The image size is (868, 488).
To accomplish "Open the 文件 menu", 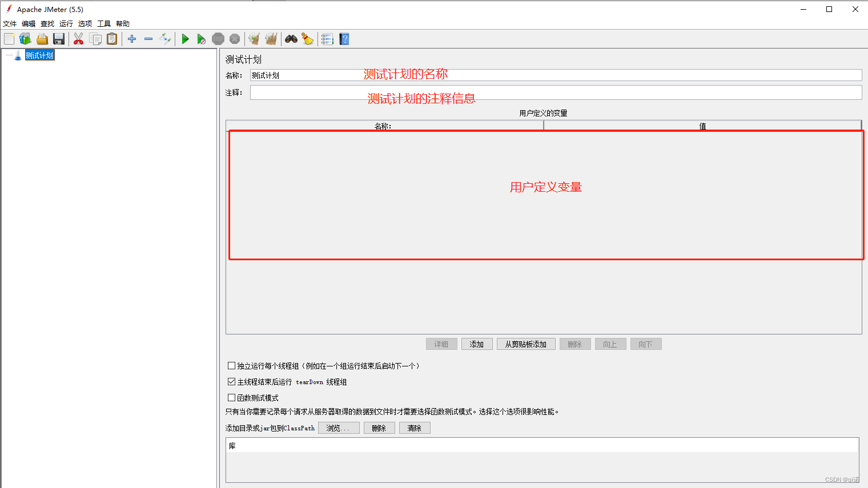I will click(x=10, y=24).
